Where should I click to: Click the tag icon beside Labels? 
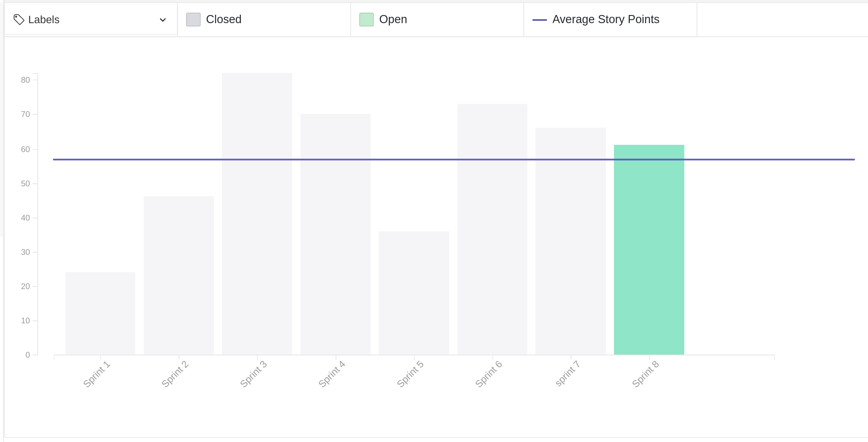(19, 20)
